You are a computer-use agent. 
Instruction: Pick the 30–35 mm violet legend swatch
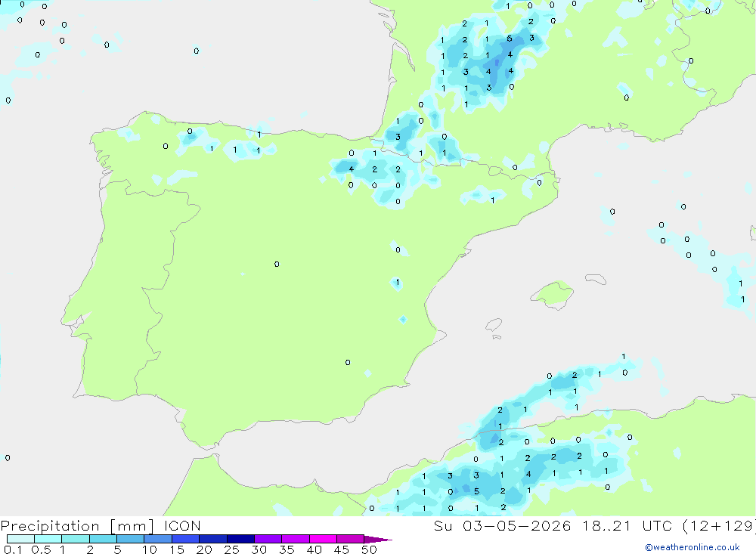268,539
